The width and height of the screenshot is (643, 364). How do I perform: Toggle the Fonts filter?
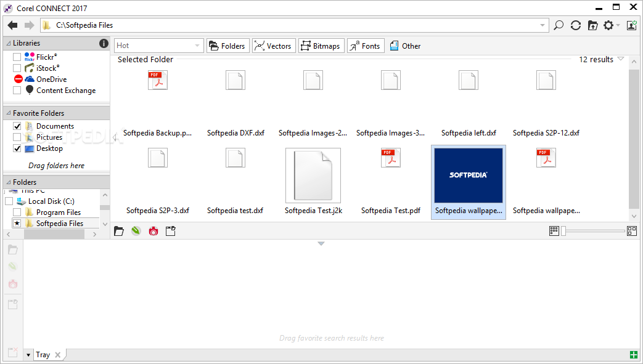366,46
